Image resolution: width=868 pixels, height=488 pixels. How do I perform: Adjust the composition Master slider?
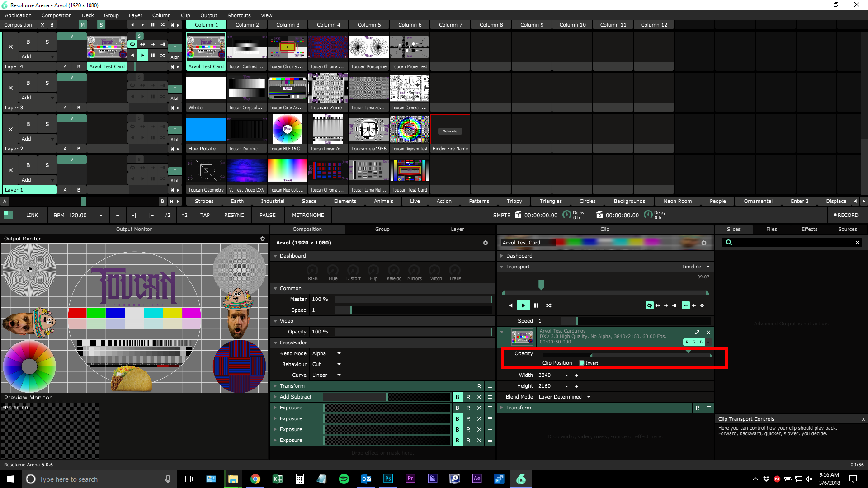coord(413,299)
